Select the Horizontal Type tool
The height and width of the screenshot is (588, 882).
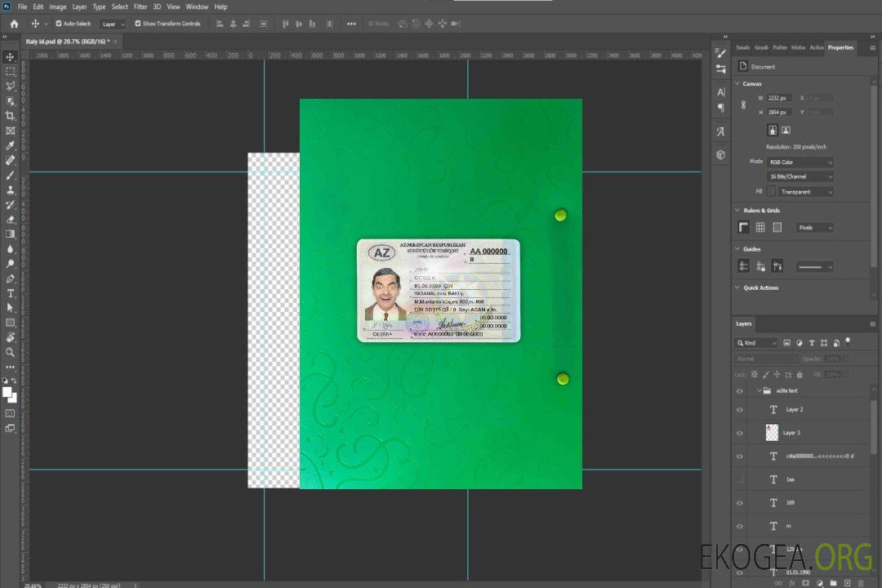click(x=10, y=293)
